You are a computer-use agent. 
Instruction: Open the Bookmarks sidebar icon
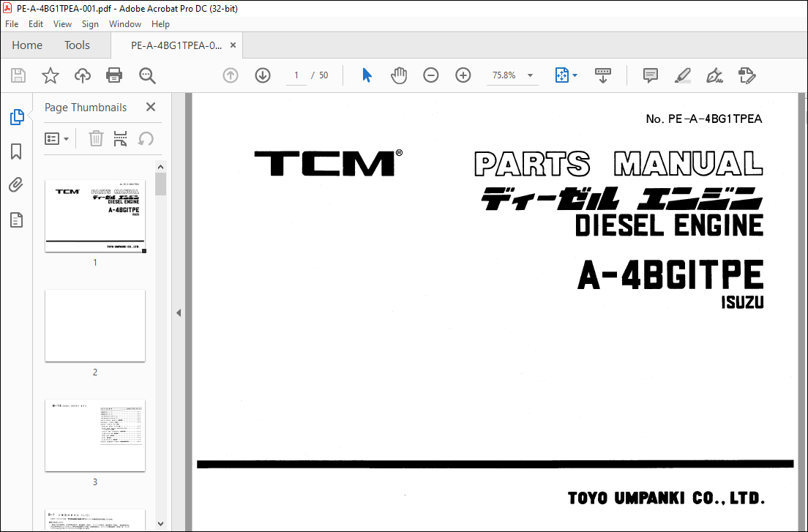17,151
